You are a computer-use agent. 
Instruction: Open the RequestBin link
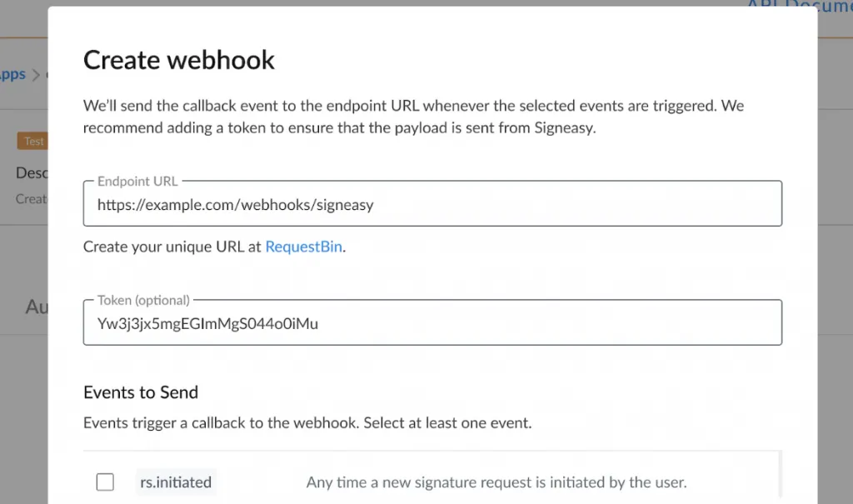point(303,247)
